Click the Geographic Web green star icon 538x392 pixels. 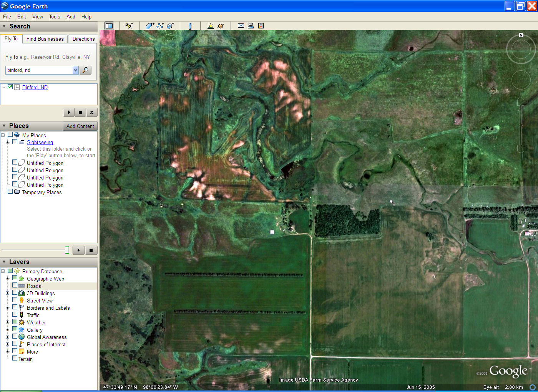point(22,279)
